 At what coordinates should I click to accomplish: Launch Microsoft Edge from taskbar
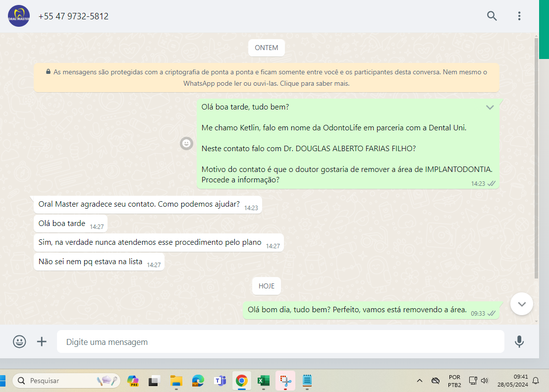(198, 381)
